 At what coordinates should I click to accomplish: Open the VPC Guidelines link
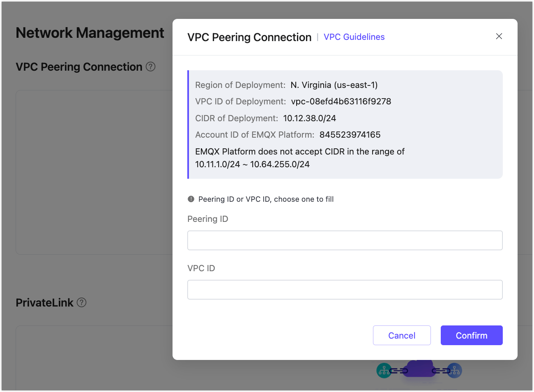(354, 37)
